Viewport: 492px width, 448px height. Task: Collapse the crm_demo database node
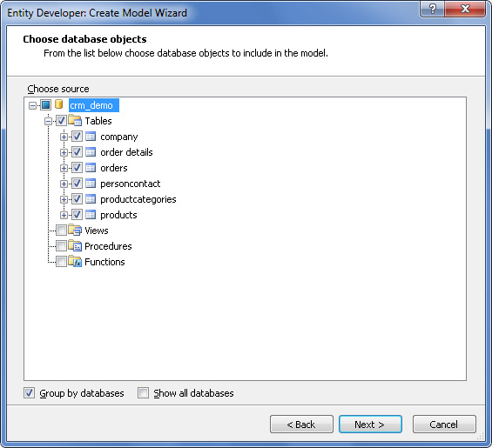(32, 105)
